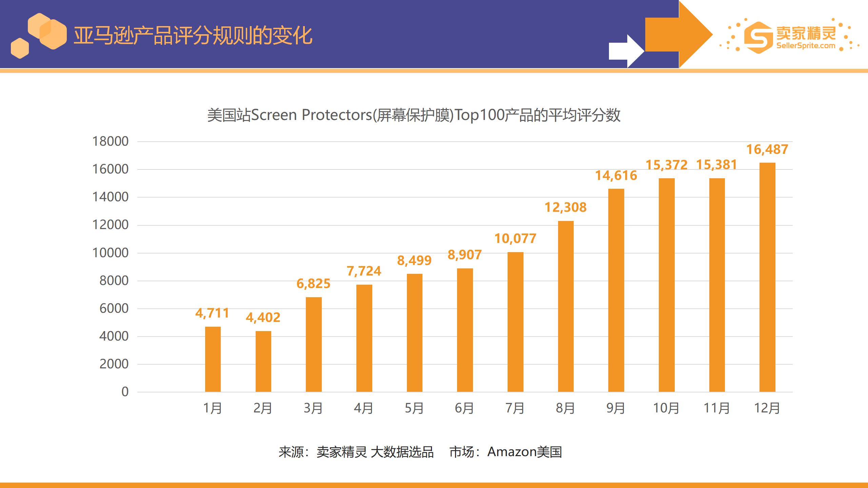The image size is (868, 488).
Task: Click the chart title Screen Protectors Top100
Action: click(414, 115)
